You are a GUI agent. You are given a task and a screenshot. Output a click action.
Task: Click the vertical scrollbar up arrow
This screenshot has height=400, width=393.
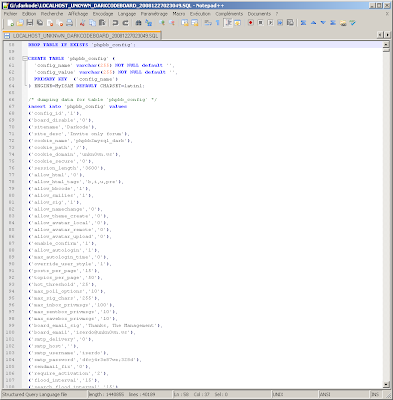coord(386,45)
